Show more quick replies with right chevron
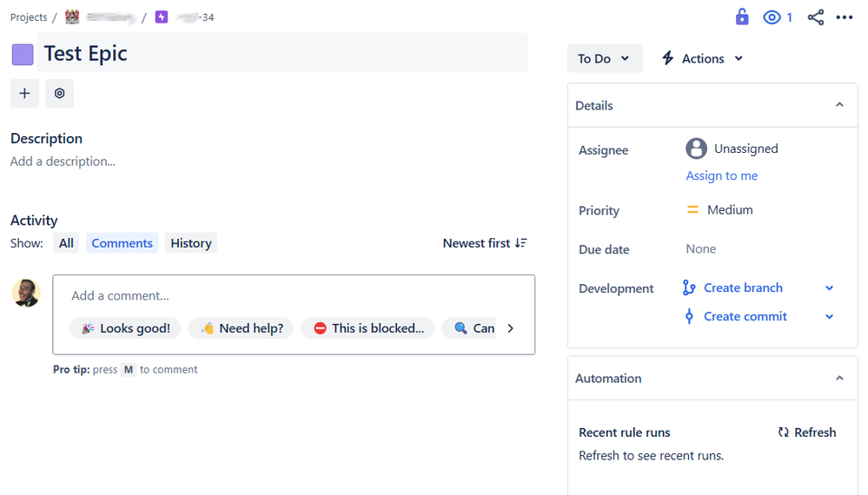The height and width of the screenshot is (495, 868). point(510,328)
